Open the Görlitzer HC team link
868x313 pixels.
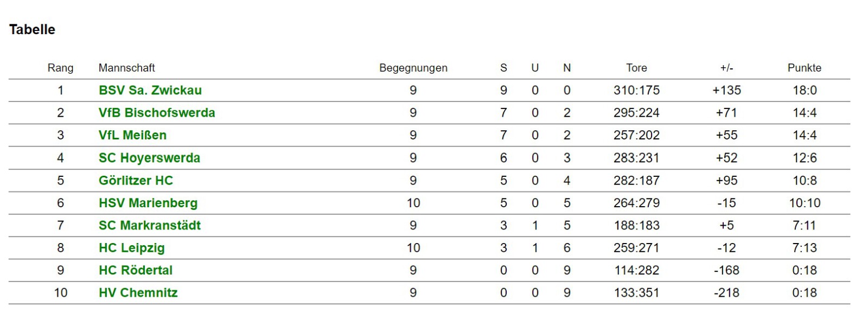coord(136,180)
